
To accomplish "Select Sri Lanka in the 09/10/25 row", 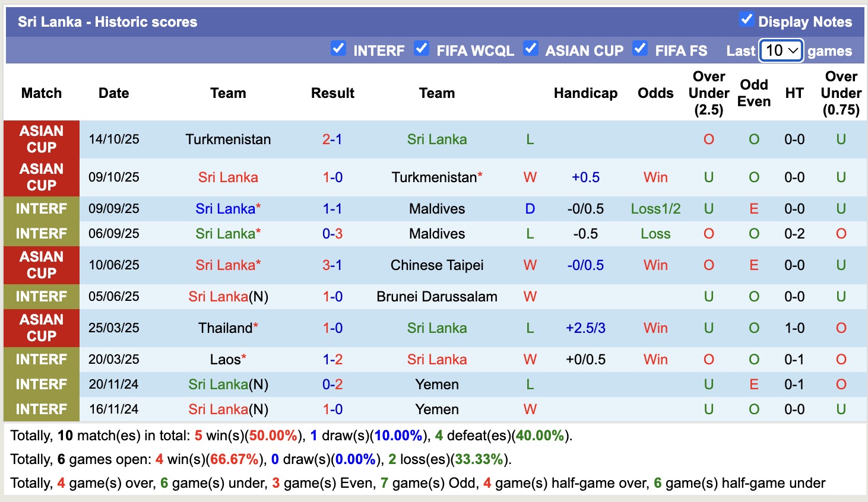I will 227,177.
